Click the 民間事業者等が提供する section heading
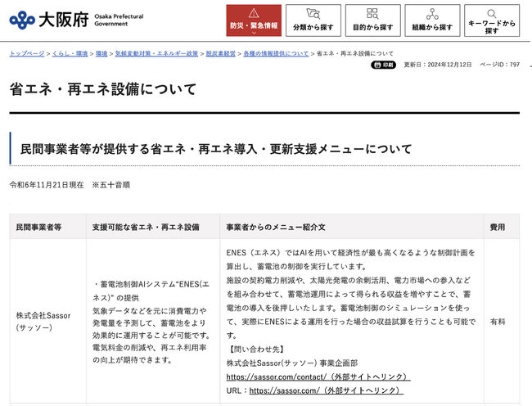This screenshot has height=406, width=532. (x=216, y=149)
